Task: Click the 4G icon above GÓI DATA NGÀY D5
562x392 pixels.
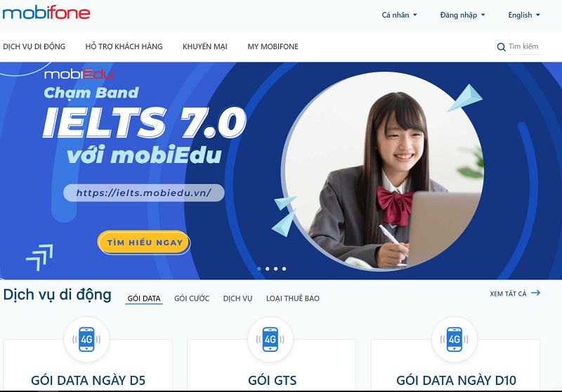Action: tap(86, 339)
